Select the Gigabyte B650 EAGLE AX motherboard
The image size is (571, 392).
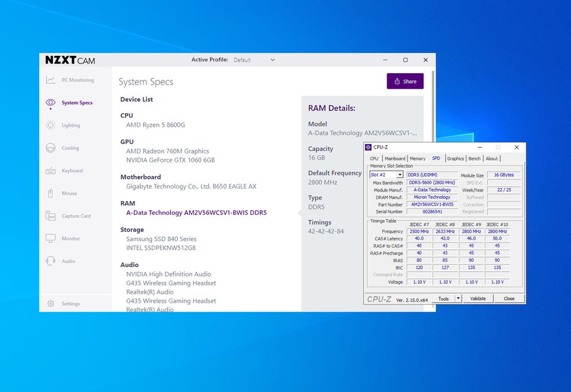coord(191,186)
